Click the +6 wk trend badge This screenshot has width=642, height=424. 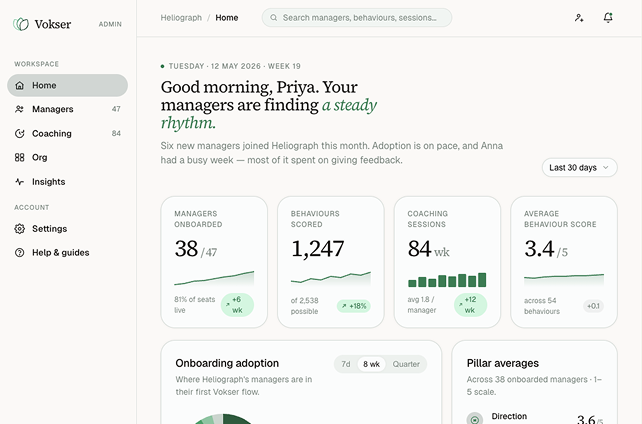click(237, 305)
